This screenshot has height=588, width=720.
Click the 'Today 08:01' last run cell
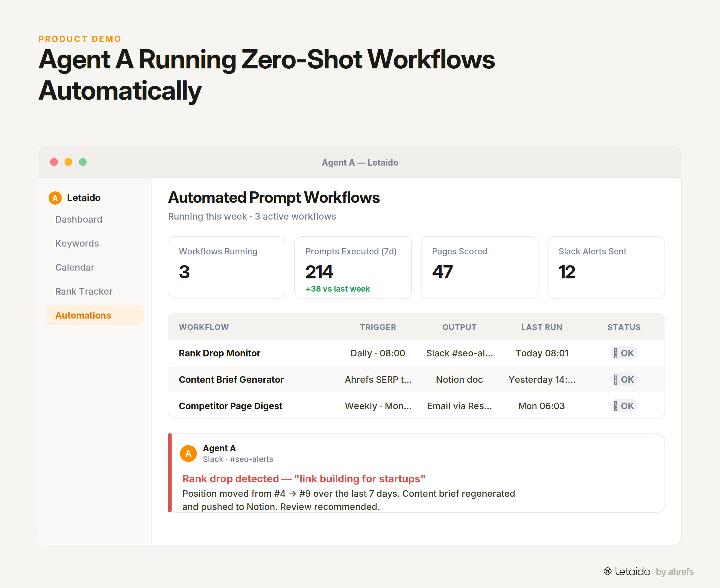(542, 353)
